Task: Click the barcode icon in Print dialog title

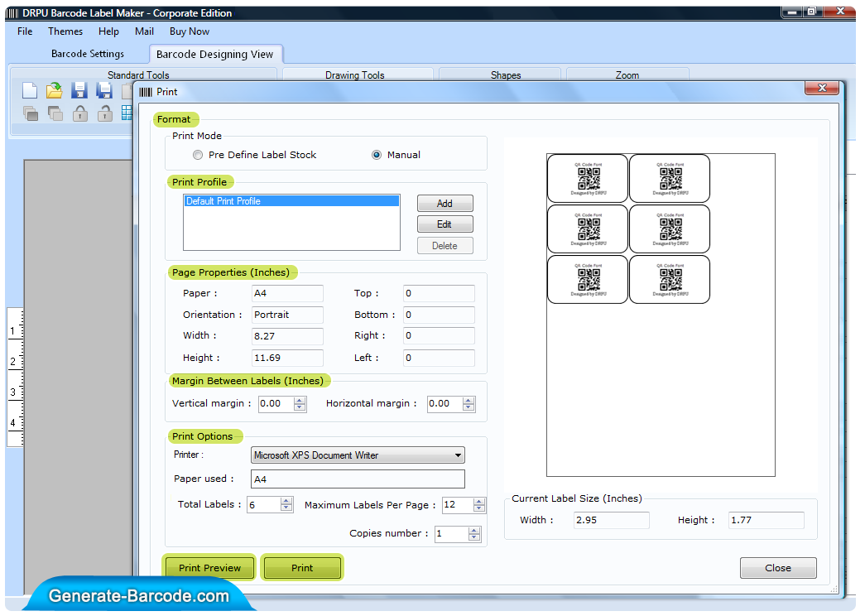Action: [145, 92]
